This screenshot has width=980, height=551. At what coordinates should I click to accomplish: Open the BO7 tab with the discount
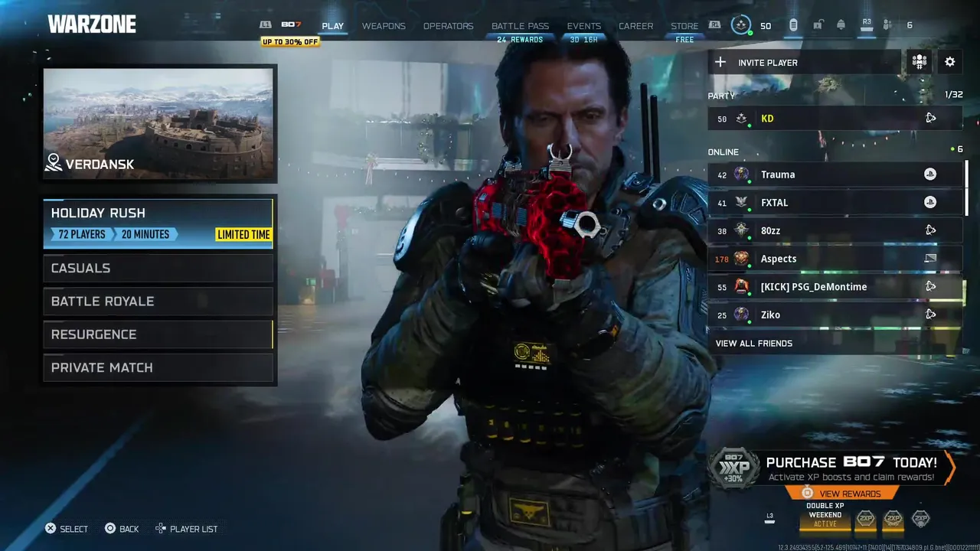click(x=291, y=25)
